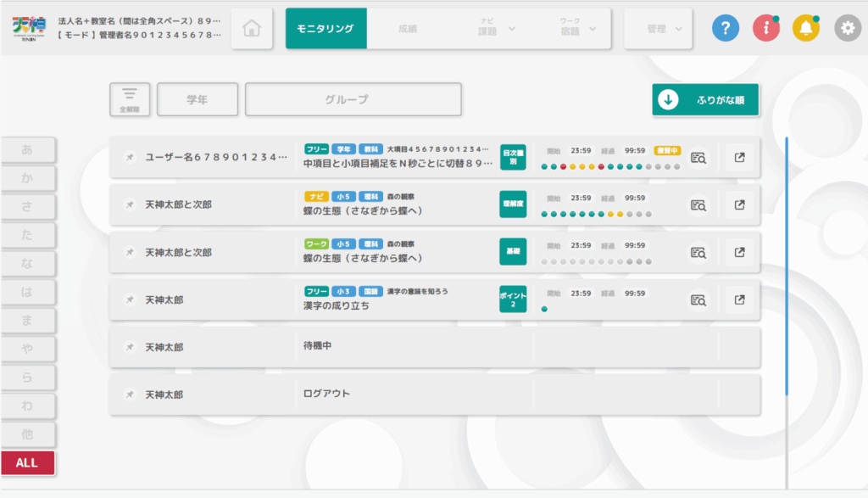Open the settings gear icon
Viewport: 868px width, 498px height.
click(x=847, y=29)
